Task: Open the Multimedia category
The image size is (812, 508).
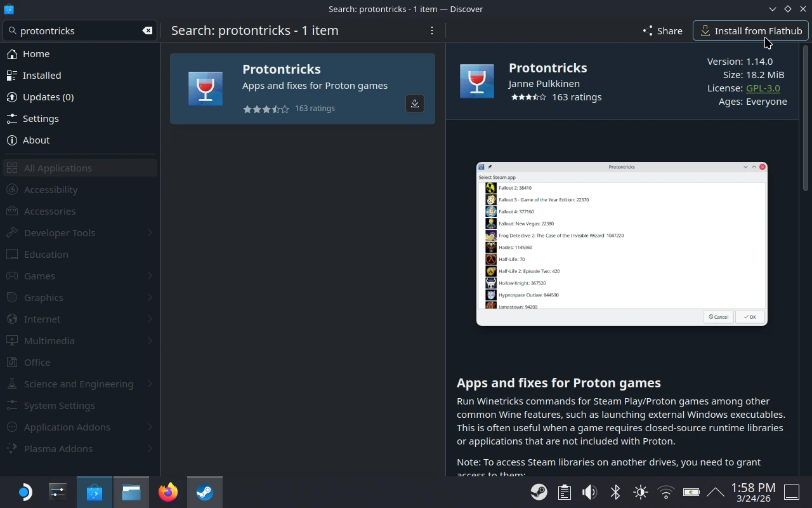Action: click(50, 340)
